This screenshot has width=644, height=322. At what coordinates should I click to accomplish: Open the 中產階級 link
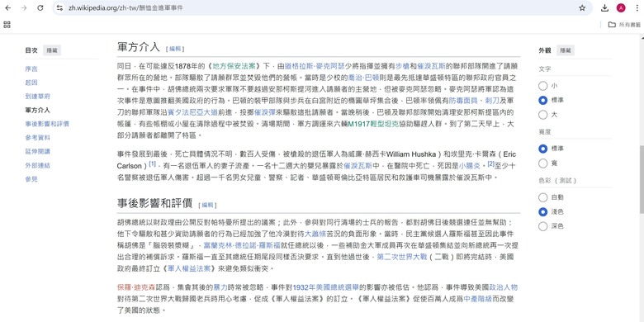[477, 299]
